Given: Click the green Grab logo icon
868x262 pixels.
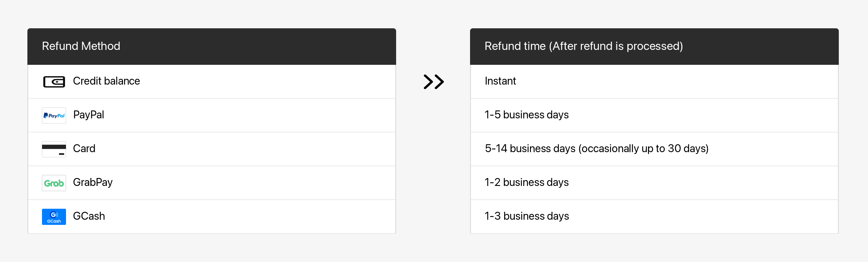Looking at the screenshot, I should pyautogui.click(x=54, y=183).
